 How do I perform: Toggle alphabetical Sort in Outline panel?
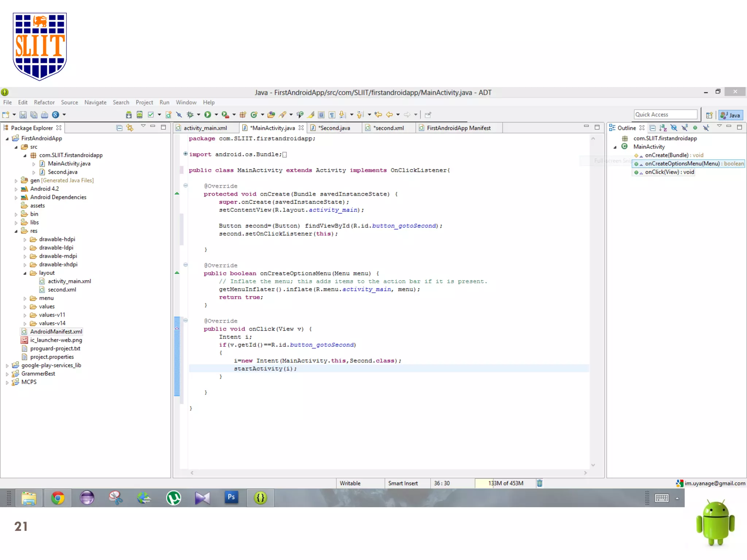[x=663, y=128]
